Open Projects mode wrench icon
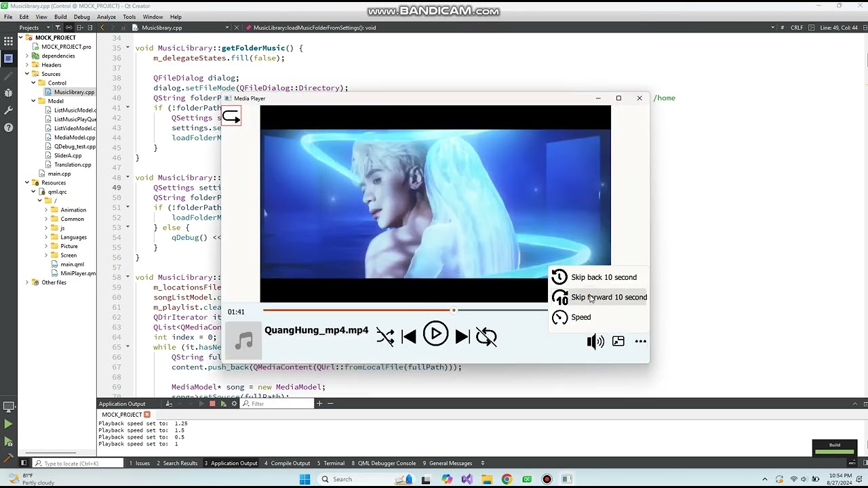This screenshot has height=488, width=868. coord(8,110)
